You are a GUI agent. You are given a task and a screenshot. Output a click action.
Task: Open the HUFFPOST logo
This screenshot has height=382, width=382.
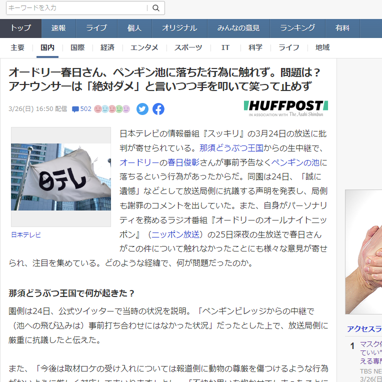pyautogui.click(x=286, y=108)
